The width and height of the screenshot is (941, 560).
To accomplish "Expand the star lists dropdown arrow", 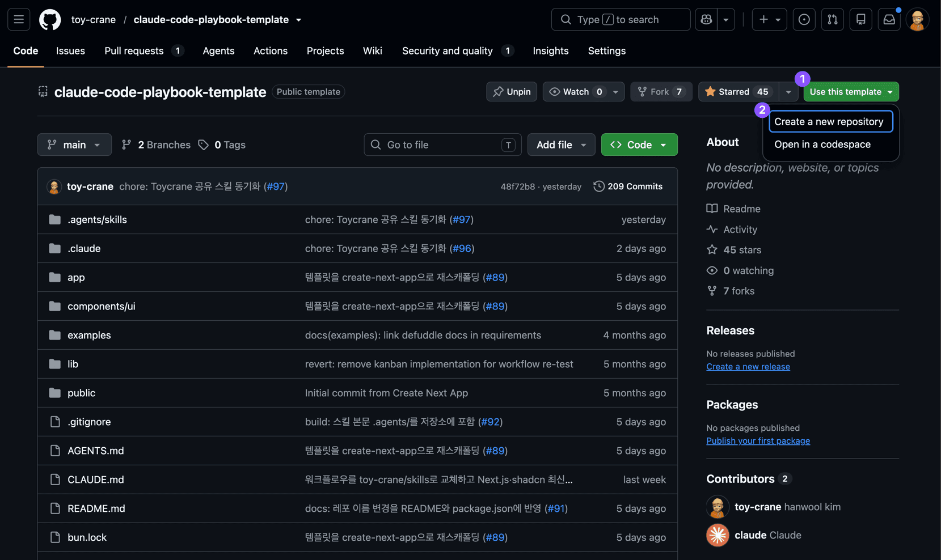I will pos(788,92).
